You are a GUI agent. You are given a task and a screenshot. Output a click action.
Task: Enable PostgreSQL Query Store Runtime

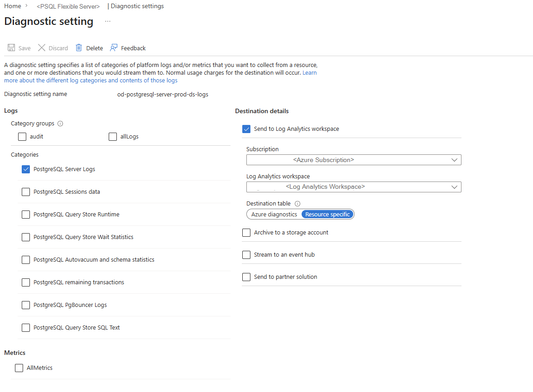(x=26, y=215)
